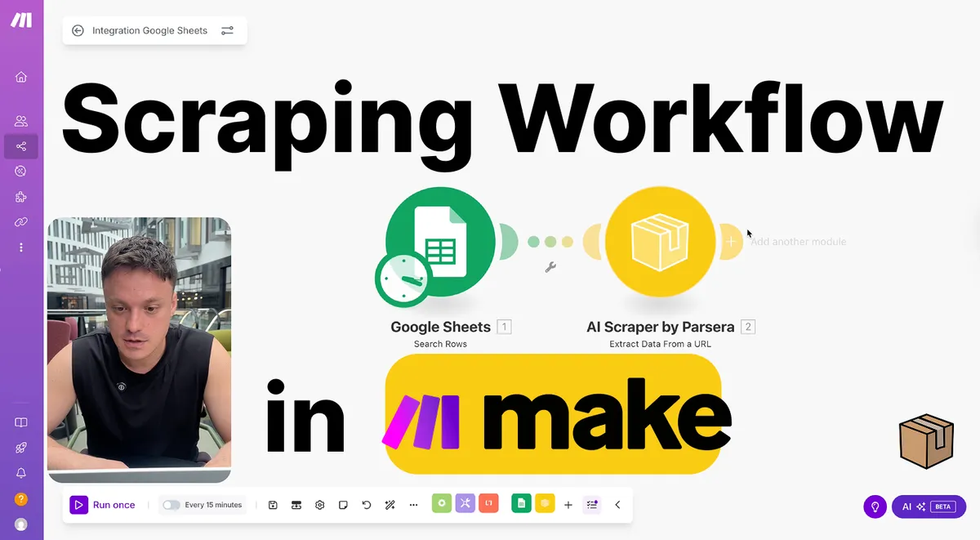The image size is (980, 540).
Task: Toggle the scenario inputs panel icon near the chevron
Action: pyautogui.click(x=590, y=505)
